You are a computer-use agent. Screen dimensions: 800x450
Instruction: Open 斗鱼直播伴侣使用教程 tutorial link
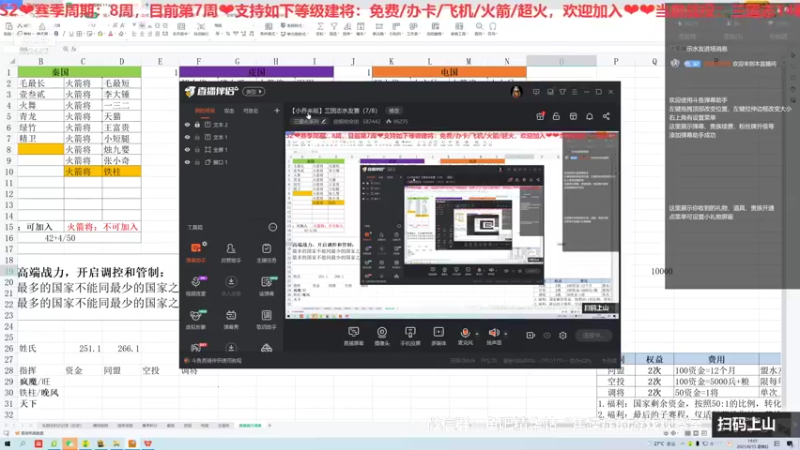(216, 361)
